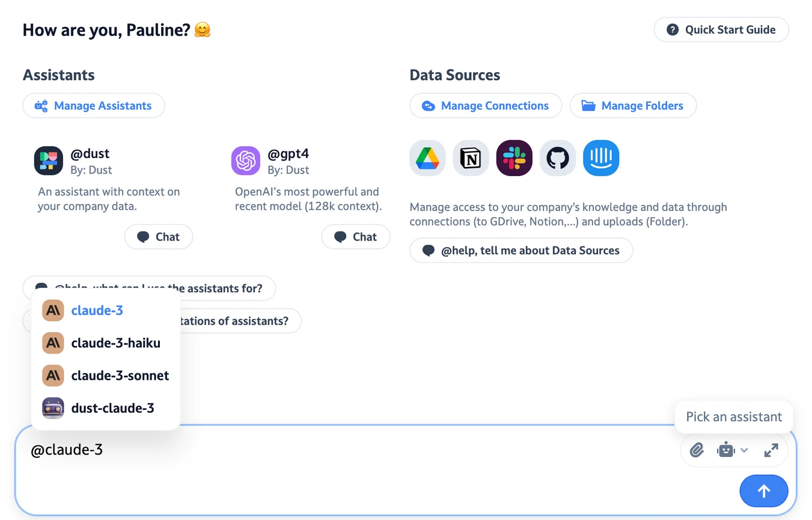This screenshot has width=812, height=520.
Task: Start a Chat with @gpt4
Action: coord(356,237)
